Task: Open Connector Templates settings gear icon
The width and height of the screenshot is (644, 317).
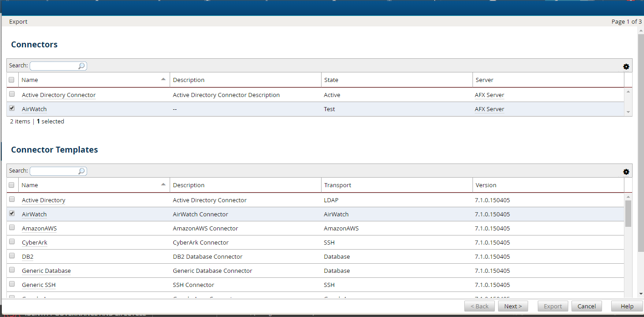Action: coord(626,172)
